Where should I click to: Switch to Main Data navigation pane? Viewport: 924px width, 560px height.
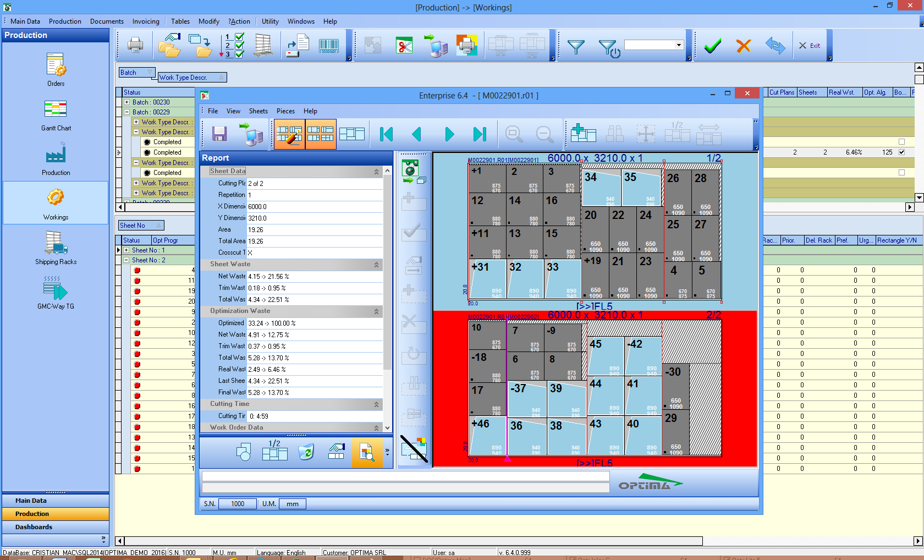pos(56,501)
